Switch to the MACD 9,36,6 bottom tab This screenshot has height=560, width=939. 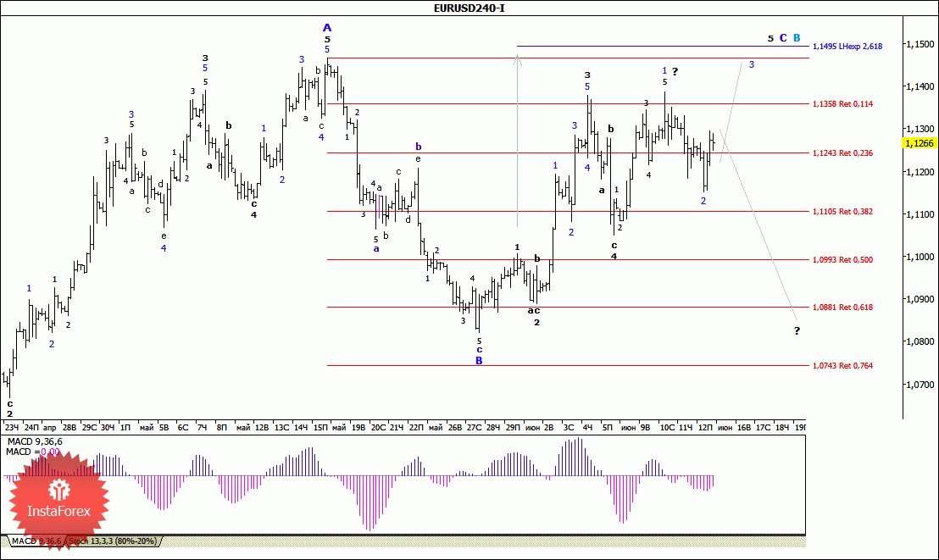pos(36,541)
